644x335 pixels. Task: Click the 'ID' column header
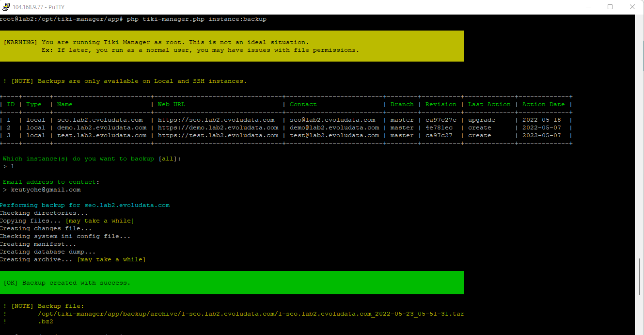pos(11,104)
